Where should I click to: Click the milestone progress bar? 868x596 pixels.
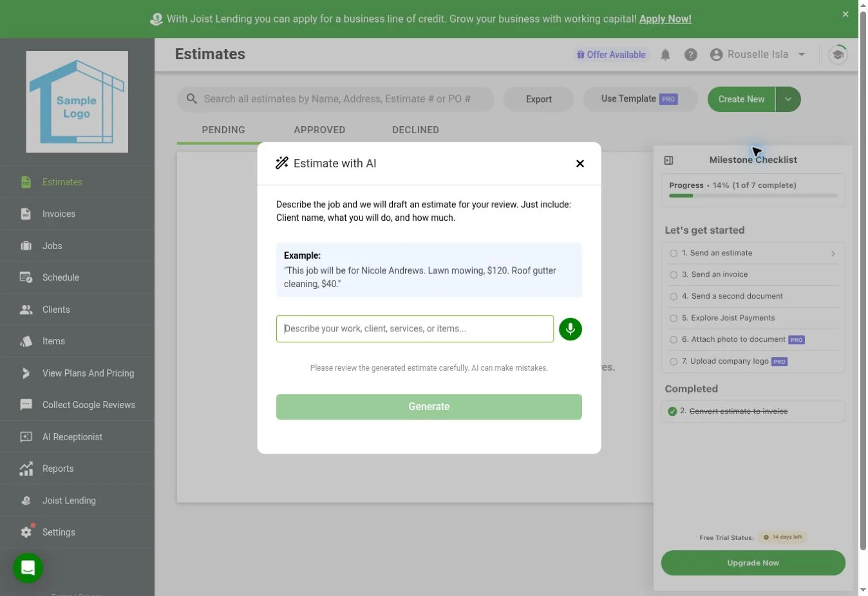click(753, 196)
